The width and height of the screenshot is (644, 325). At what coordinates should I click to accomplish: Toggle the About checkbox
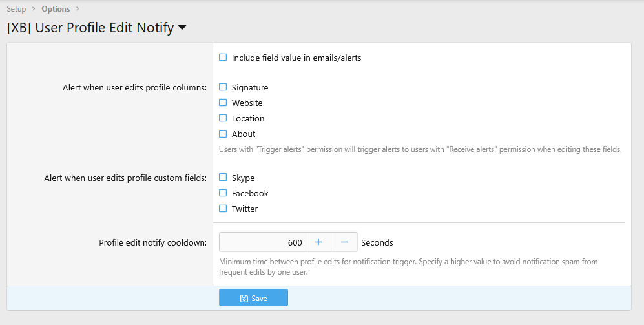coord(223,134)
